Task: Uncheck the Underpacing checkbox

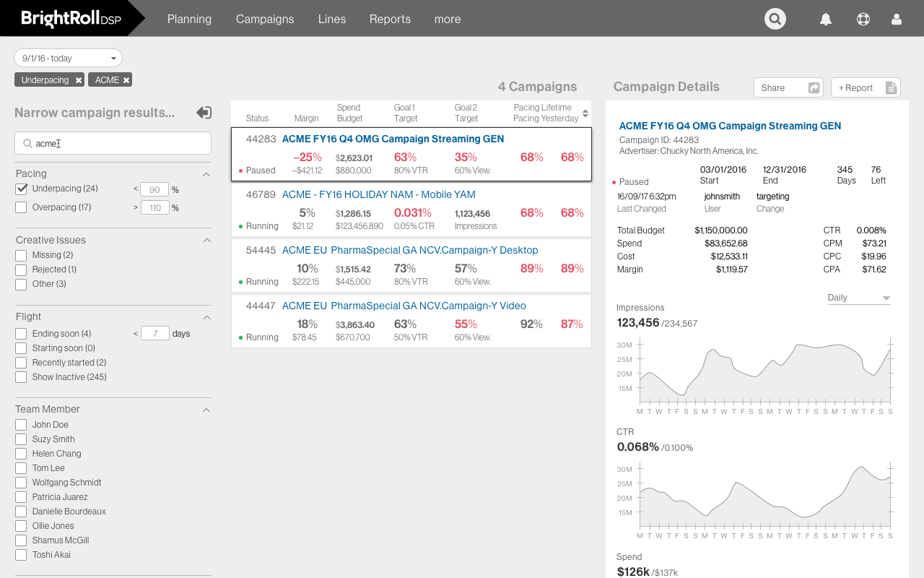Action: tap(21, 189)
